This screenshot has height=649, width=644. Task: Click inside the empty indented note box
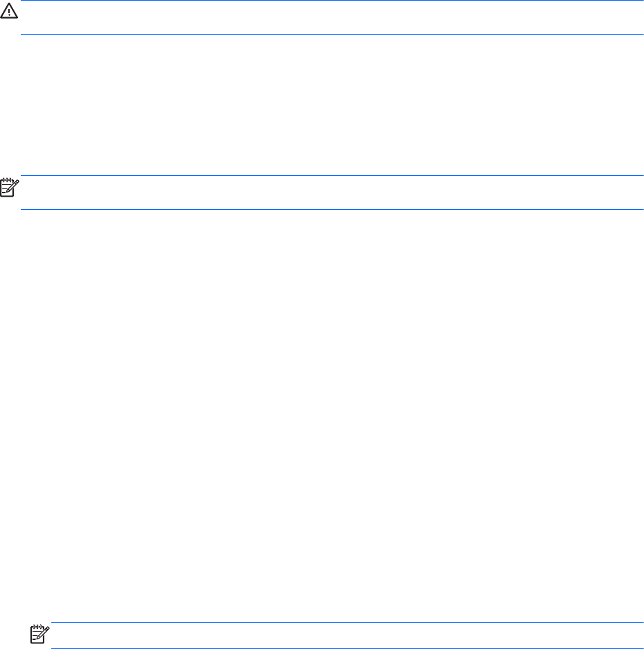[348, 635]
